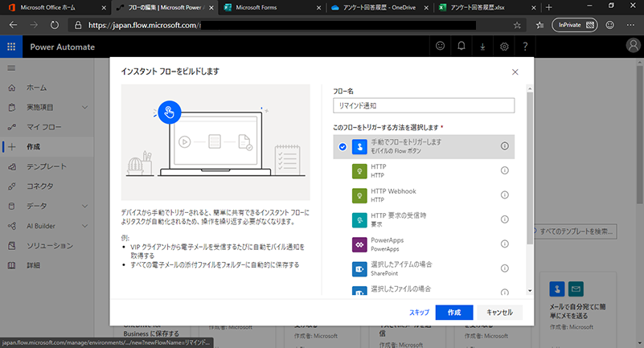Open the favorites list icon

click(539, 25)
